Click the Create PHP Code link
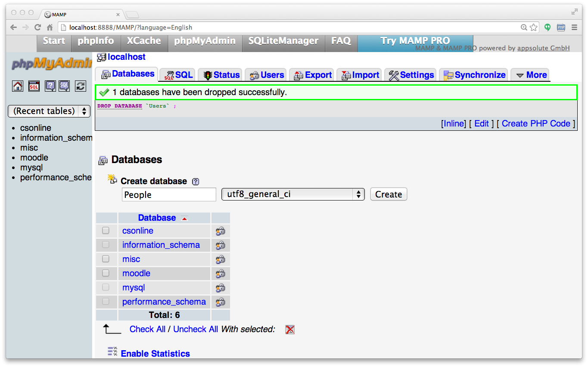588x367 pixels. [x=536, y=123]
